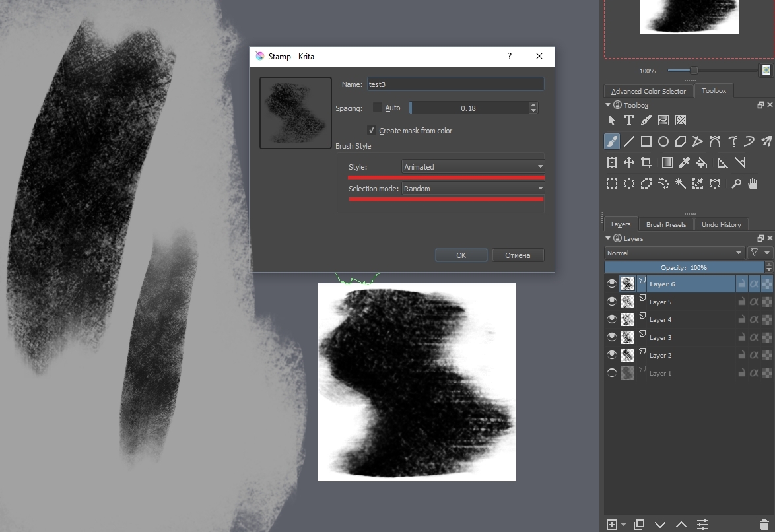Uncheck Create mask from color
The image size is (775, 532).
(x=372, y=131)
